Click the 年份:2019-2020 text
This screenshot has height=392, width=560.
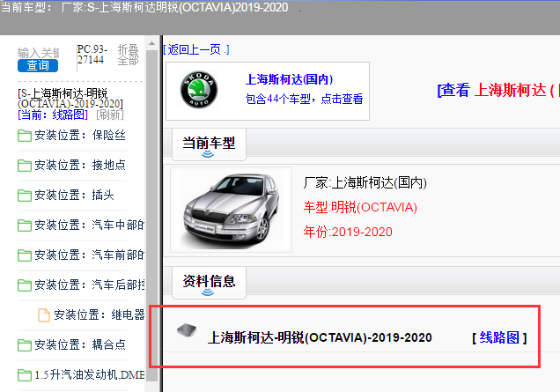[x=348, y=232]
